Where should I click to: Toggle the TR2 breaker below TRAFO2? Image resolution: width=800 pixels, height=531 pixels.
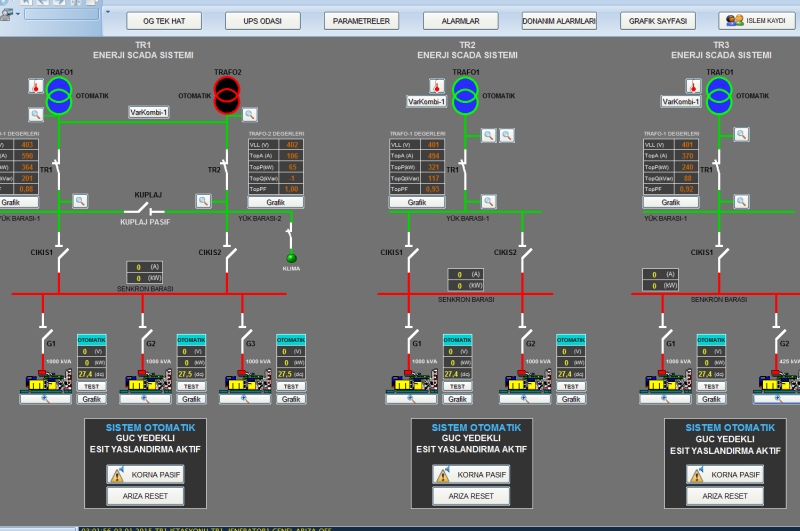click(x=225, y=169)
